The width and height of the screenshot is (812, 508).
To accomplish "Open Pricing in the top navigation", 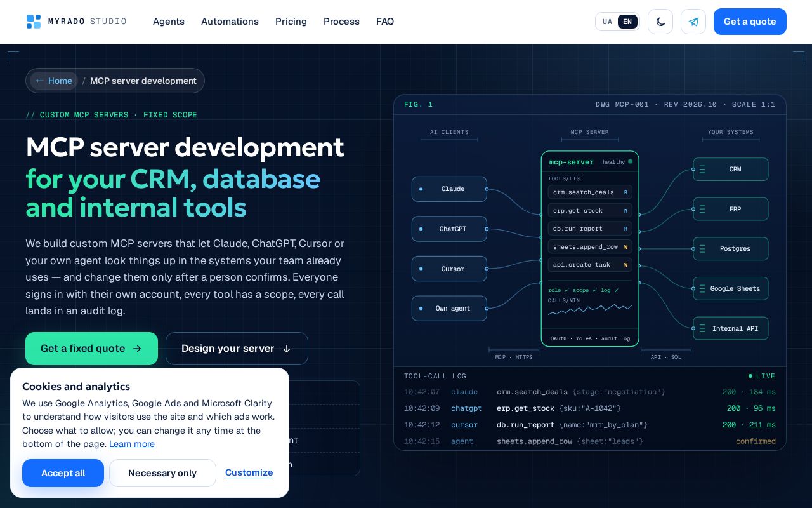I will 291,22.
